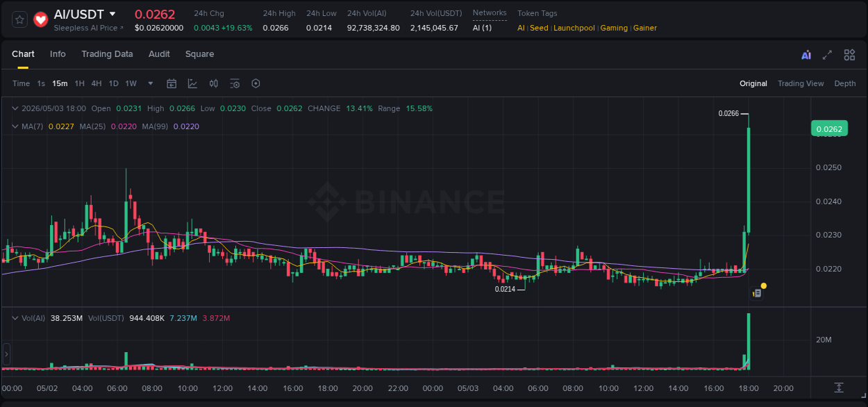Click the MA(99) 0.0220 indicator value
The height and width of the screenshot is (407, 868).
point(187,126)
